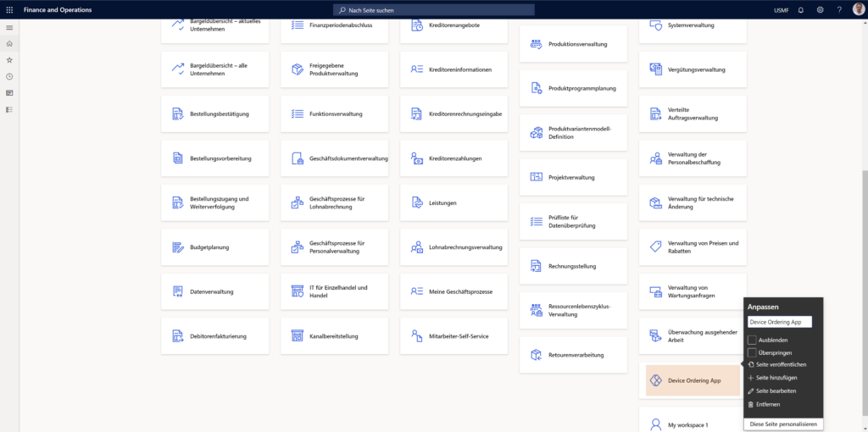Click Projektverwaltung tile icon
The image size is (868, 432).
[x=537, y=178]
